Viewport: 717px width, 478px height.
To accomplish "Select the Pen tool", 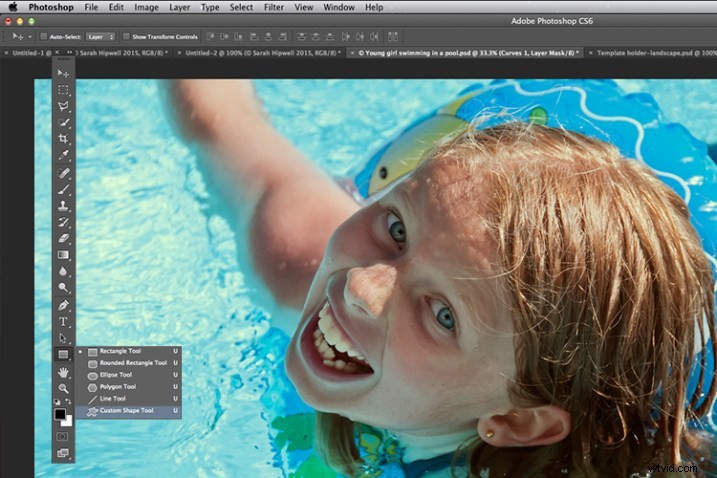I will point(63,306).
